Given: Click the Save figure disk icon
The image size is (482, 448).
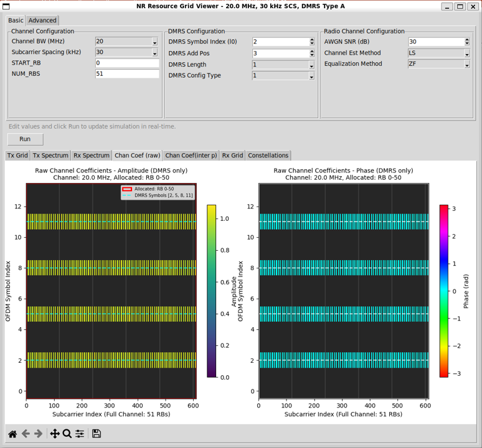Looking at the screenshot, I should click(x=97, y=434).
